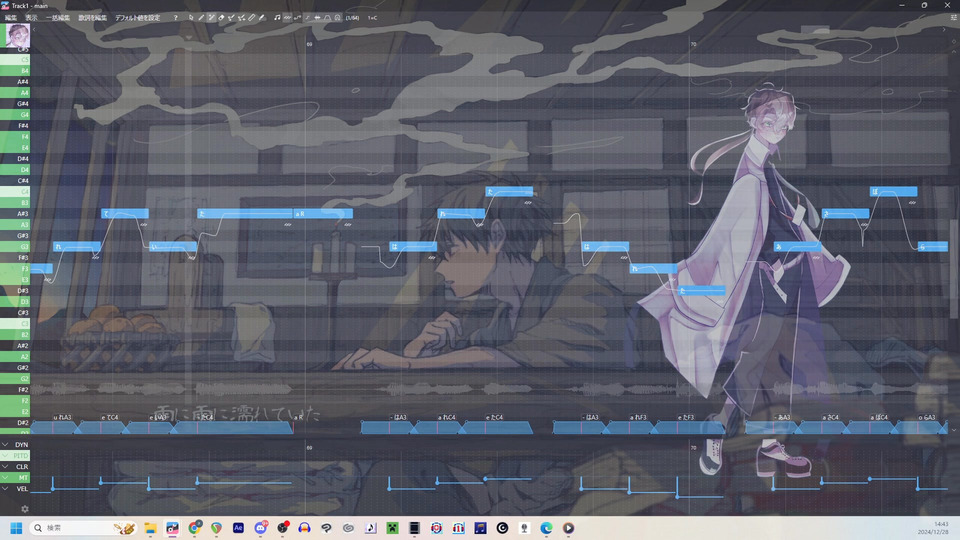This screenshot has width=960, height=540.
Task: Open the 一括編集 menu
Action: (58, 18)
